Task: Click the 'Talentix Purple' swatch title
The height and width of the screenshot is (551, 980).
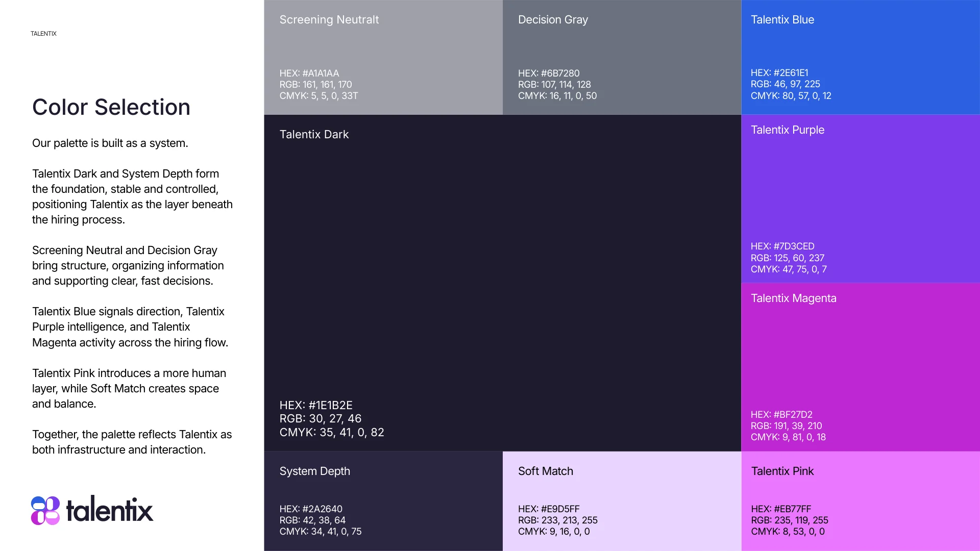Action: pos(788,130)
